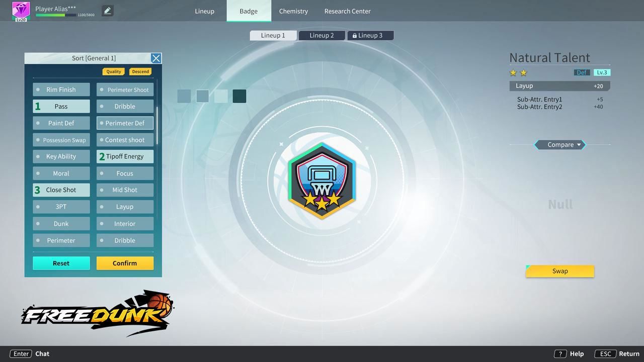Select the locked Lineup 3 tab
644x362 pixels.
[370, 35]
